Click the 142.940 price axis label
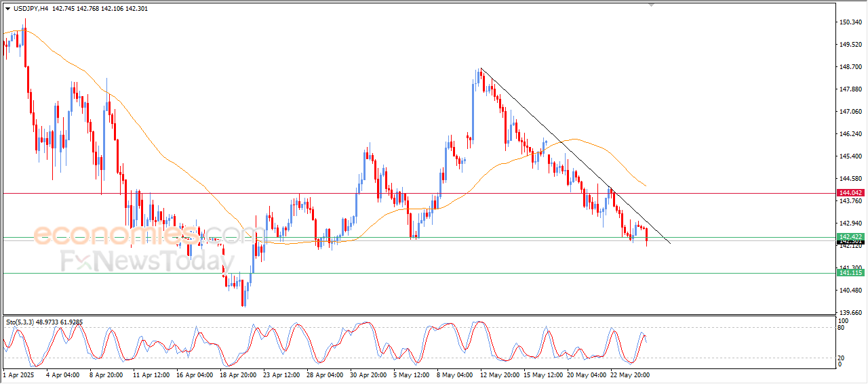 [x=852, y=223]
